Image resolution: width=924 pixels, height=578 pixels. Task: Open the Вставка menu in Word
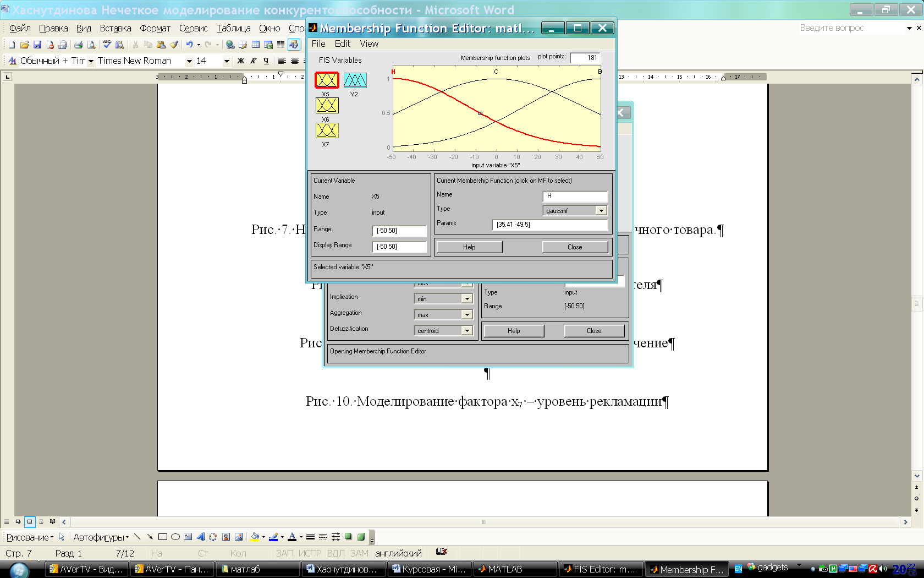pyautogui.click(x=116, y=28)
